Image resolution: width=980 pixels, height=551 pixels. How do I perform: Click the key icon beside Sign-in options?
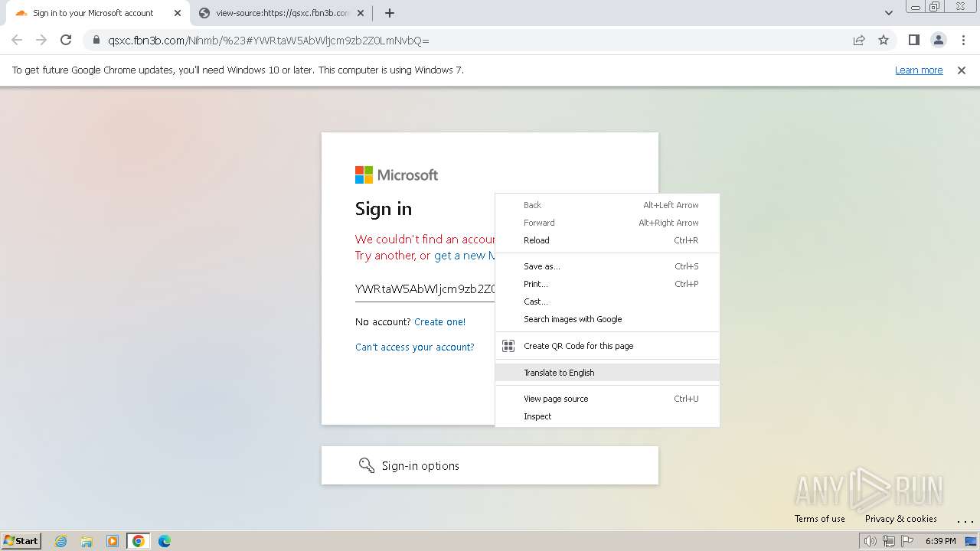(x=367, y=465)
